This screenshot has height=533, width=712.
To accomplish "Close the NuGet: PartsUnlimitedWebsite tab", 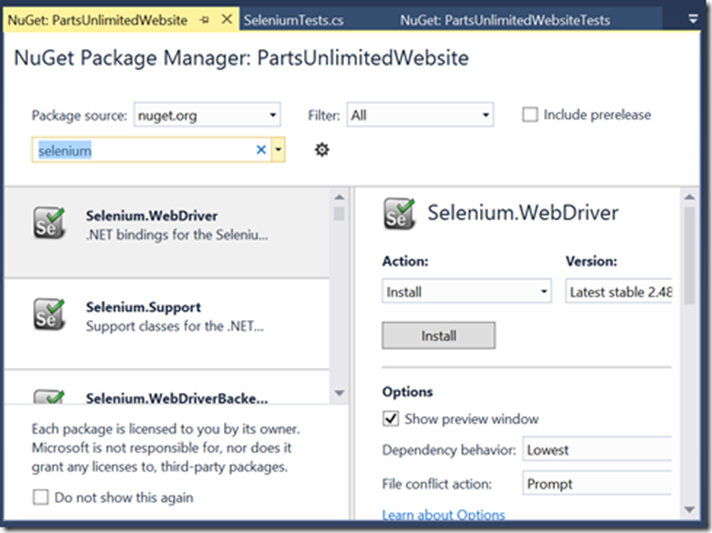I will 227,19.
